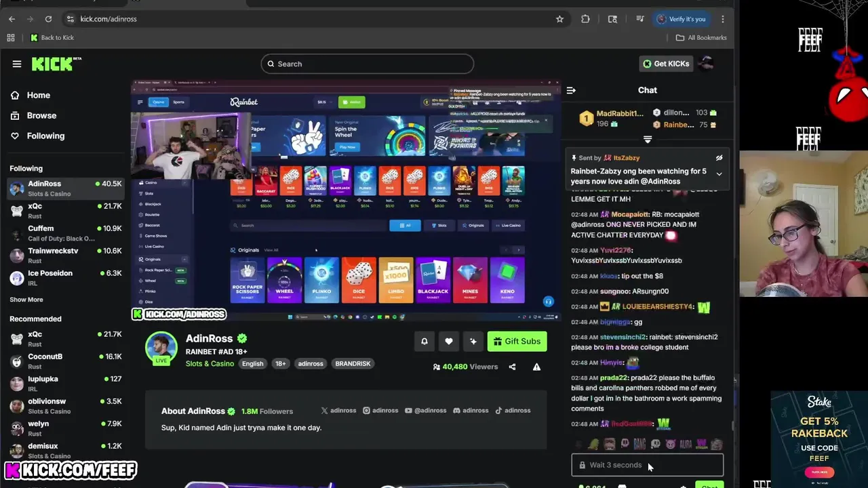868x488 pixels.
Task: Click AdinRoss profile avatar with LIVE badge
Action: (x=161, y=348)
